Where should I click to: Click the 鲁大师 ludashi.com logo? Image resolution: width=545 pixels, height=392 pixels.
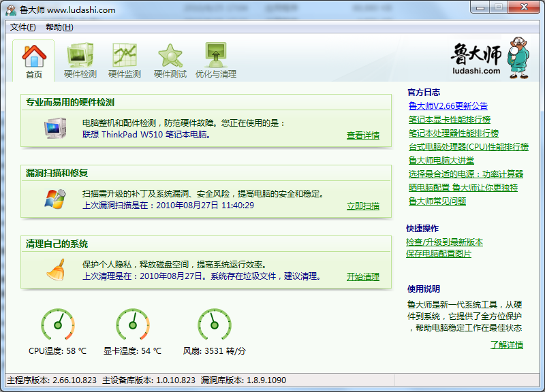[x=490, y=59]
